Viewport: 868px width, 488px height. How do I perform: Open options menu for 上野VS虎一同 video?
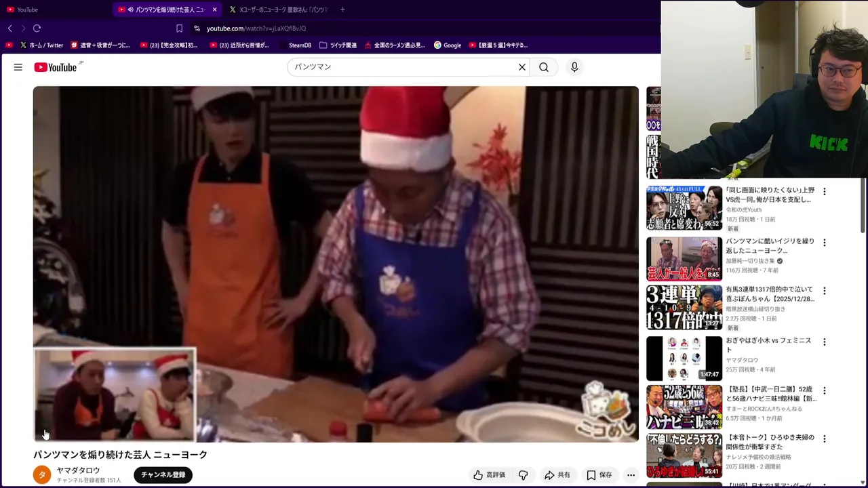[825, 192]
